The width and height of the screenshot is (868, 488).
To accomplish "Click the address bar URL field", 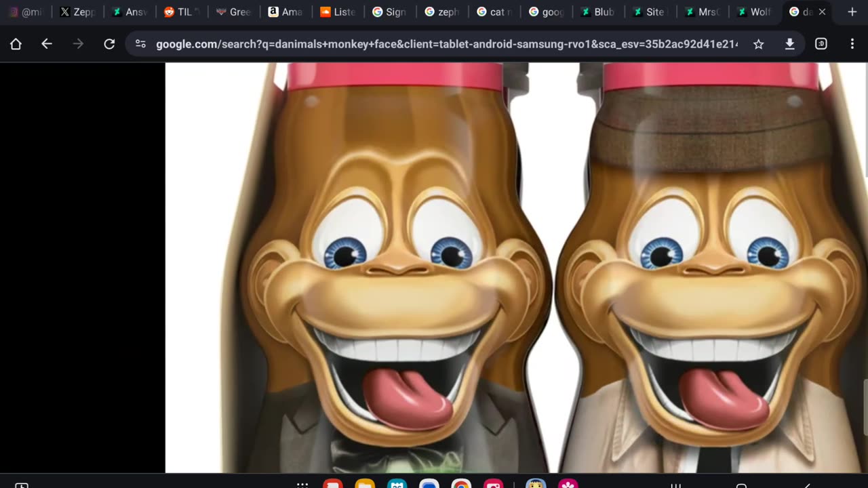I will tap(446, 44).
